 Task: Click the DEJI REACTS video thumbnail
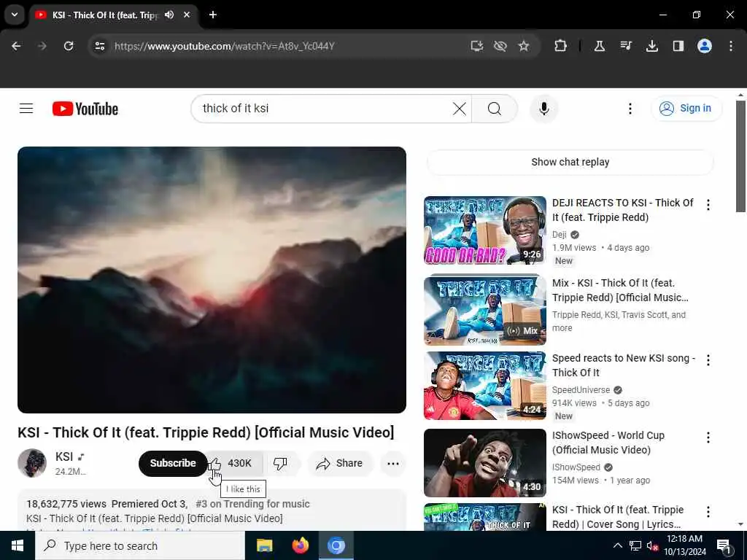[x=485, y=230]
